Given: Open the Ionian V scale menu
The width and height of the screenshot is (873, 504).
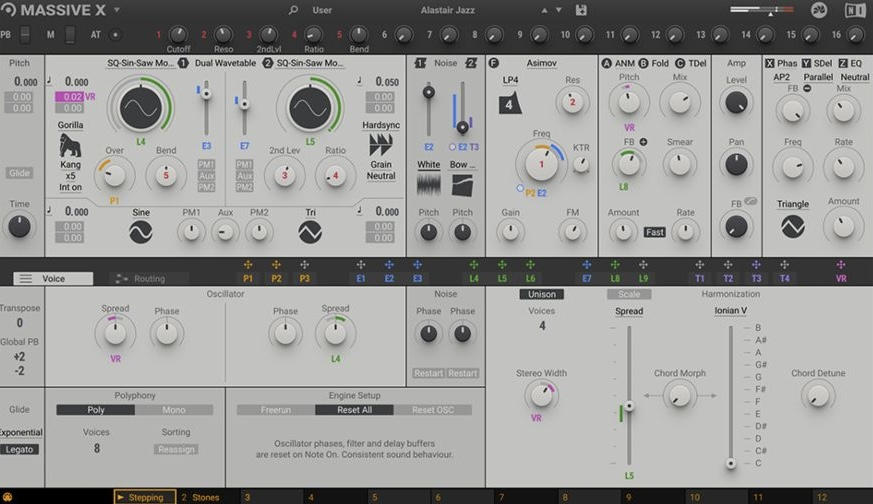Looking at the screenshot, I should point(731,310).
